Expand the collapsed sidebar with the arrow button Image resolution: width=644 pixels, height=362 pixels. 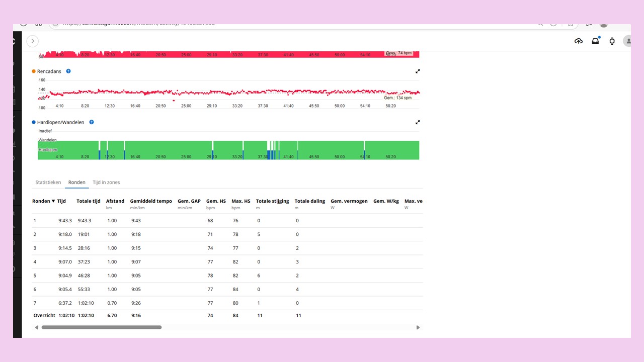pyautogui.click(x=33, y=41)
